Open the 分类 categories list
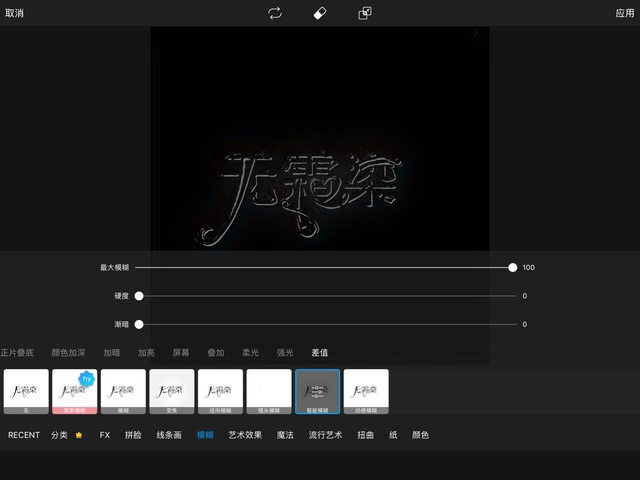The height and width of the screenshot is (480, 640). 59,436
